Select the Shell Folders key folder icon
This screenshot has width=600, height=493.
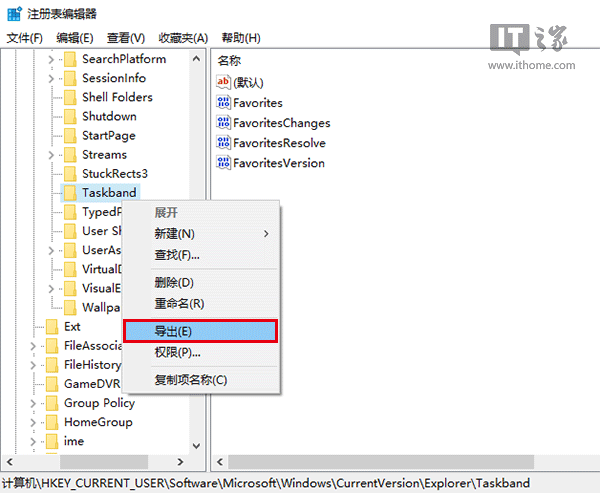click(69, 97)
